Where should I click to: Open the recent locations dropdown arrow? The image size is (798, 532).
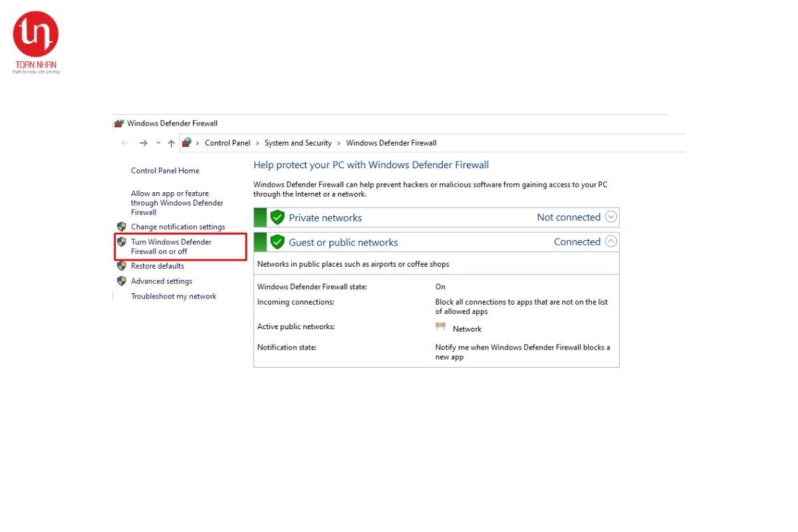158,143
